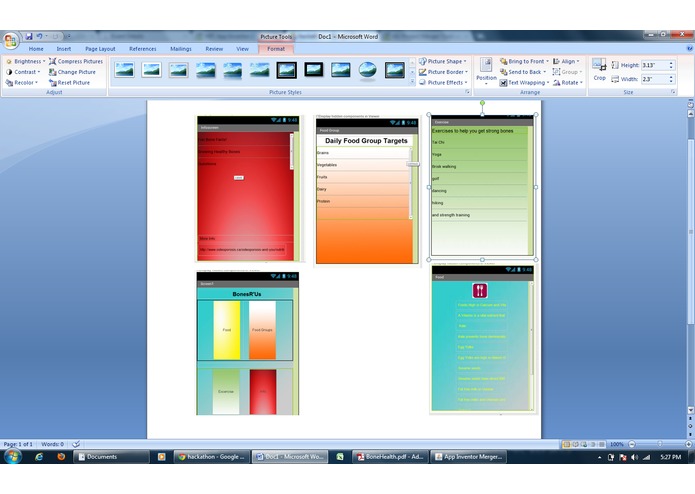Select the red Infoscreen picture
The height and width of the screenshot is (494, 695).
point(248,188)
